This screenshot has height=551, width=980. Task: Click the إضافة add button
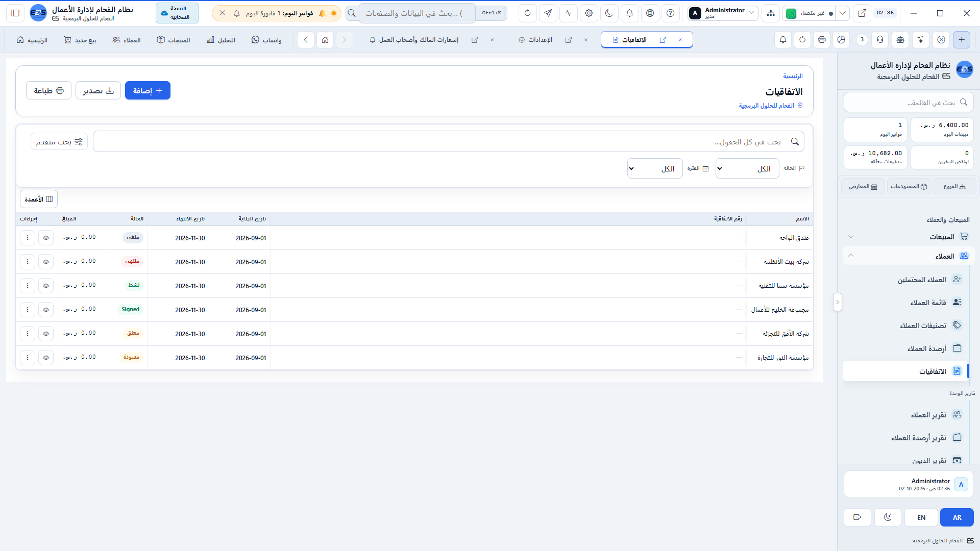pos(148,90)
